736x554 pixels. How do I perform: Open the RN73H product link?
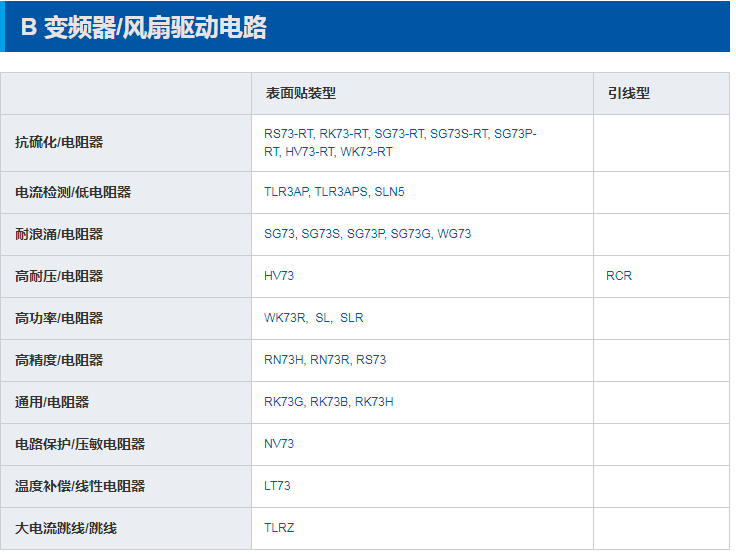click(284, 360)
